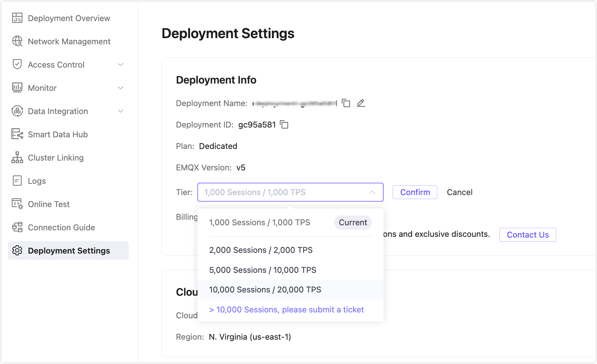Open the submit a ticket link
This screenshot has height=364, width=597.
click(x=287, y=310)
